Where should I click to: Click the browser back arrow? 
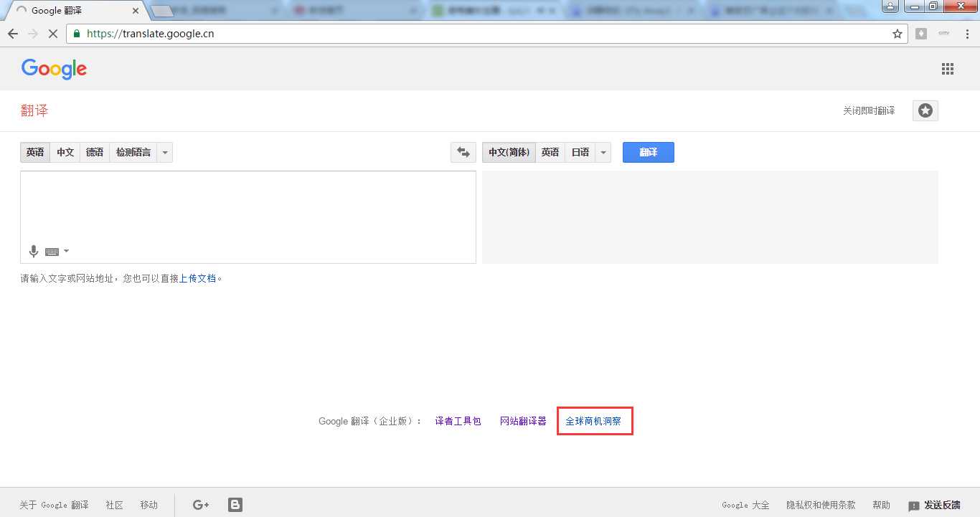tap(12, 34)
